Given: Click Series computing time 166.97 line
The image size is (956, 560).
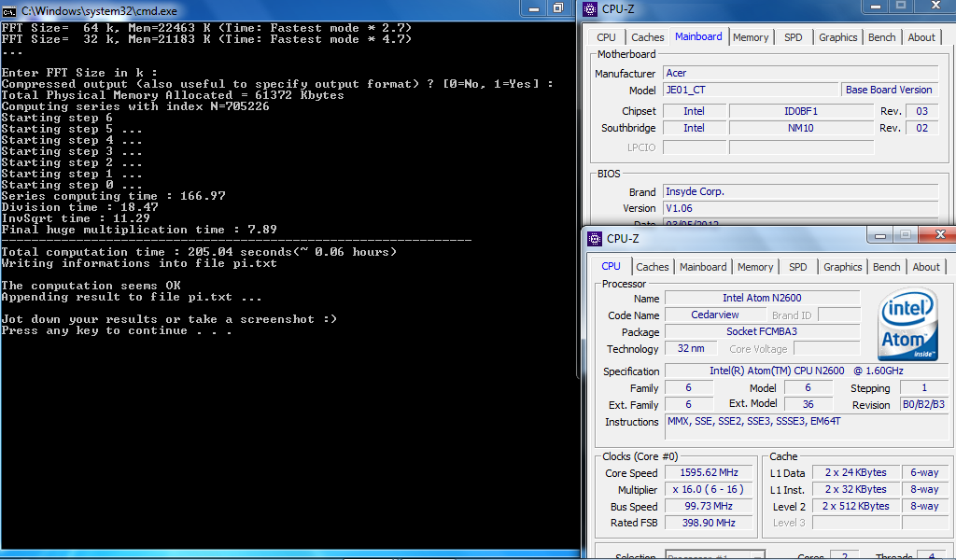Looking at the screenshot, I should [x=113, y=196].
